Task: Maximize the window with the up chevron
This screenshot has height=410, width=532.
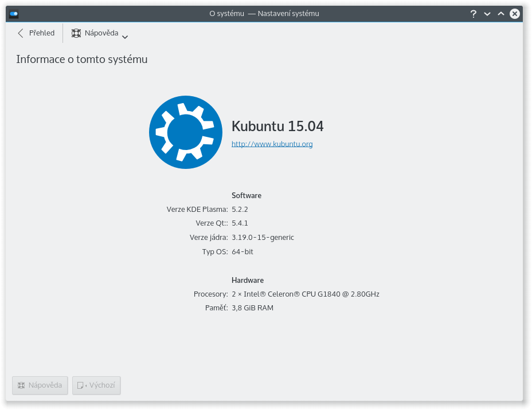Action: click(501, 14)
